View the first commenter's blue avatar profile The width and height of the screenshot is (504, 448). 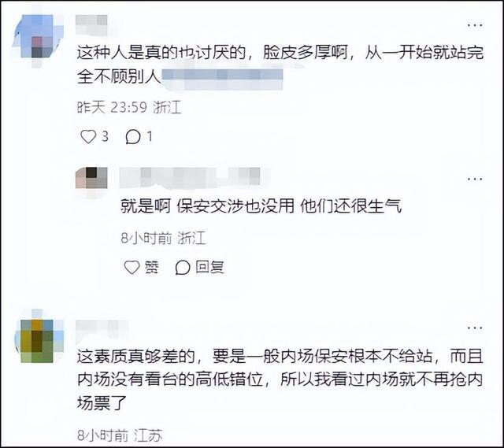(x=37, y=37)
